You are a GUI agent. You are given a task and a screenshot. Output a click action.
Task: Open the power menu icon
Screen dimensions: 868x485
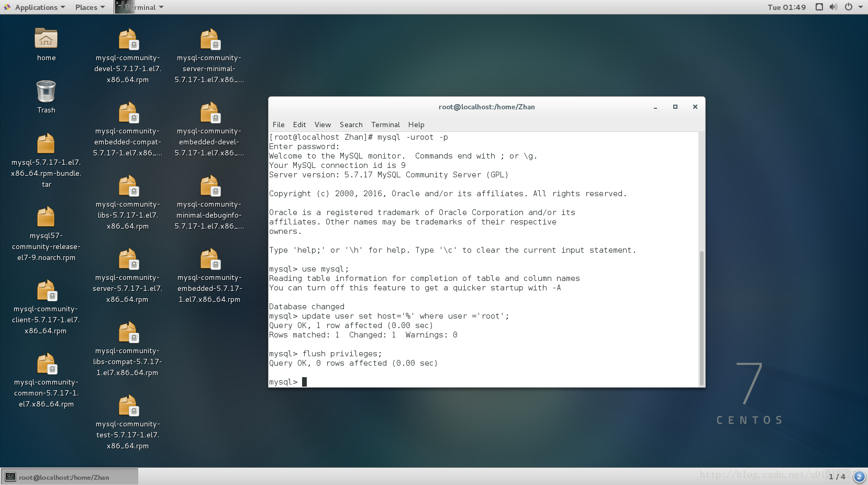(848, 7)
